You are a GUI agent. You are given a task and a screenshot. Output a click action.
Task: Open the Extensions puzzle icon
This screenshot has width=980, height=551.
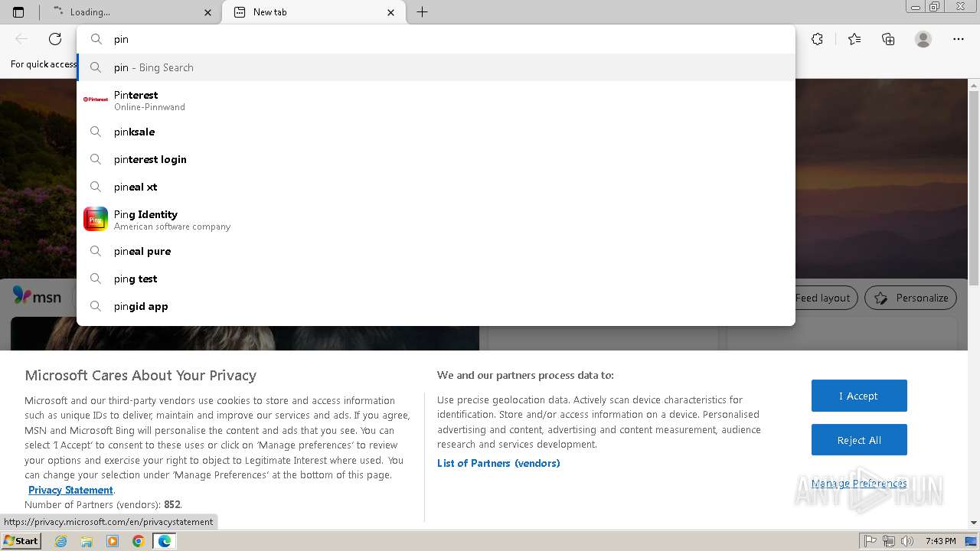[x=818, y=39]
